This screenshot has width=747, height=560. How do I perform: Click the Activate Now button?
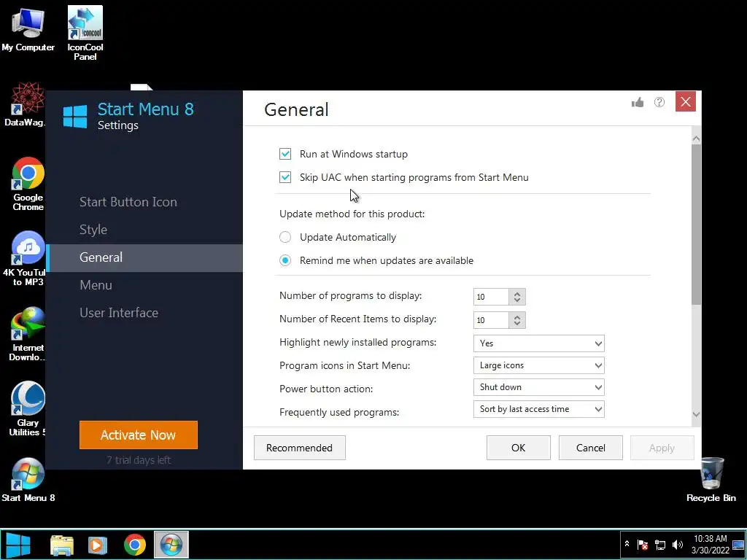pos(138,435)
